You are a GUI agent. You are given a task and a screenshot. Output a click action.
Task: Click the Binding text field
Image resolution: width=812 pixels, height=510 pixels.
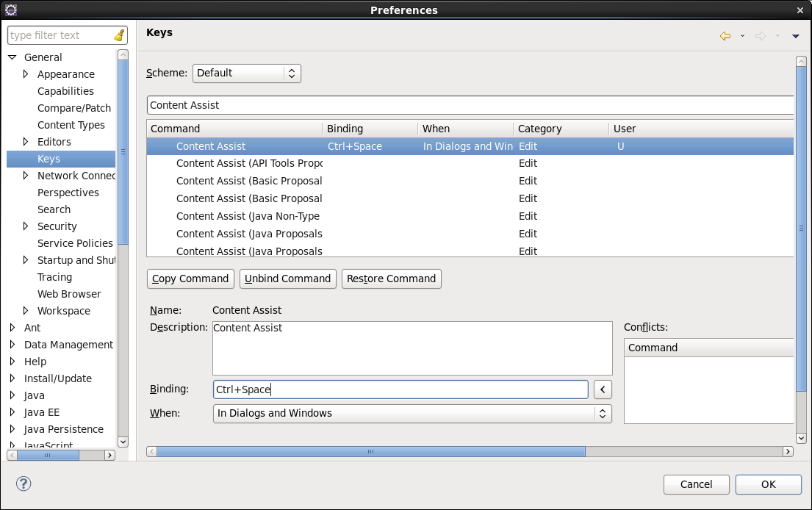point(400,389)
